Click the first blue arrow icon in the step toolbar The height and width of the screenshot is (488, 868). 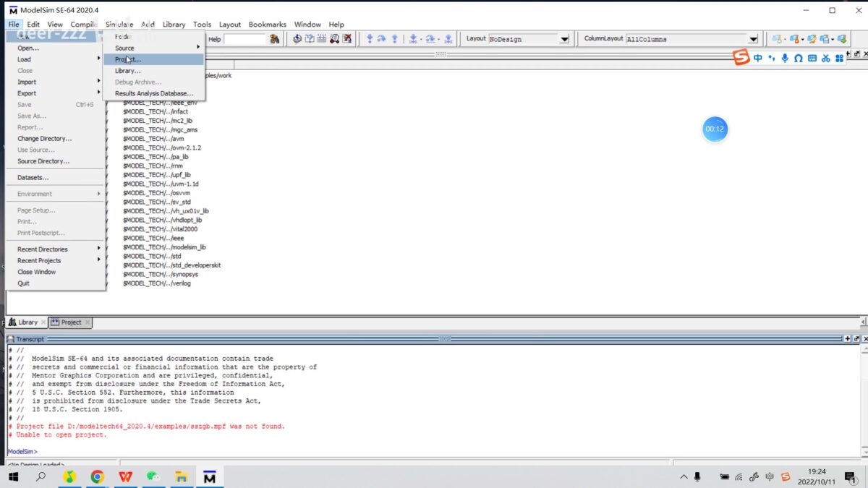(370, 39)
